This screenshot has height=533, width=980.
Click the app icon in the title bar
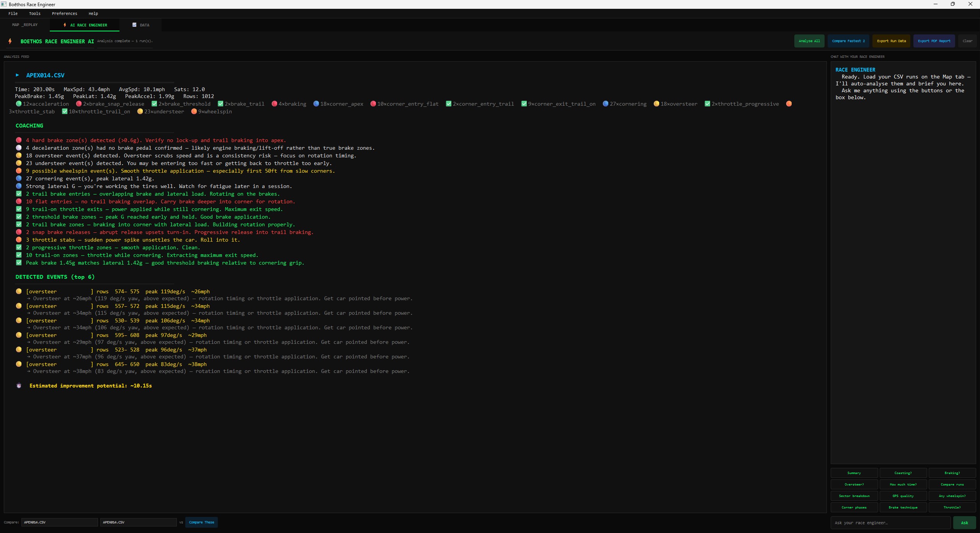pos(4,4)
